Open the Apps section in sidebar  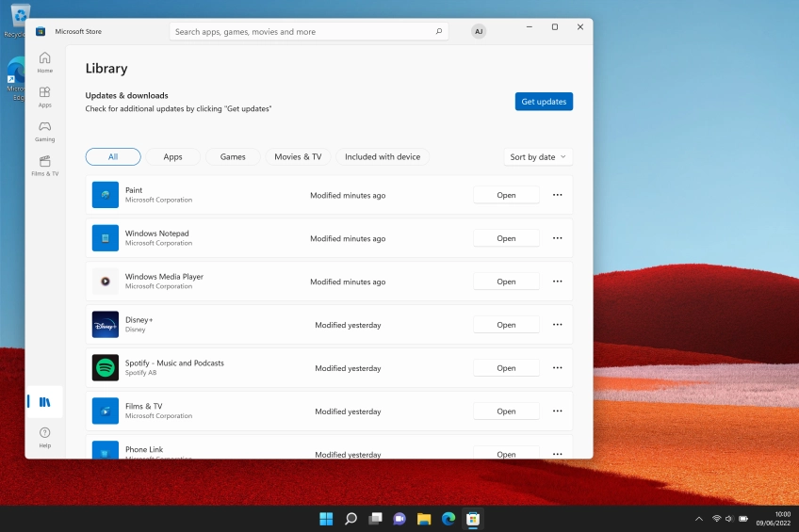tap(44, 96)
